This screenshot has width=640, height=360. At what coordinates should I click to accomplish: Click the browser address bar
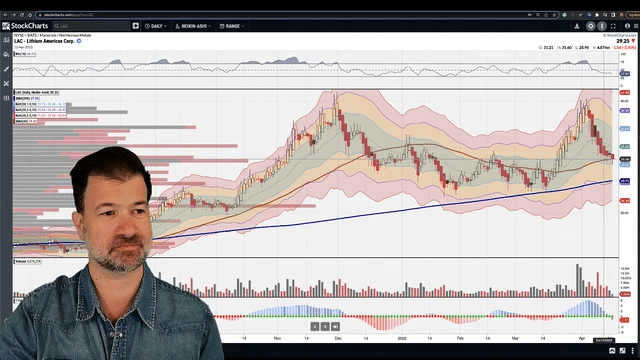pos(282,15)
